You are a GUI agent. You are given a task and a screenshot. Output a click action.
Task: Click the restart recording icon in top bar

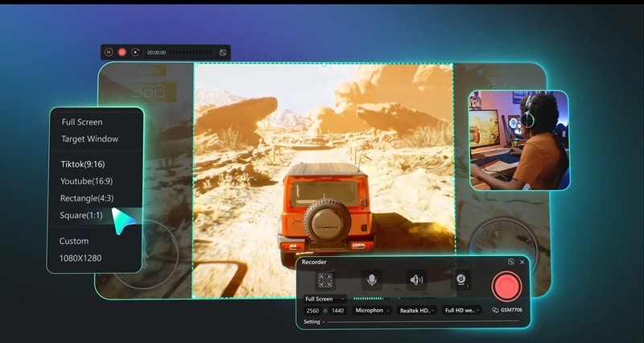[135, 52]
